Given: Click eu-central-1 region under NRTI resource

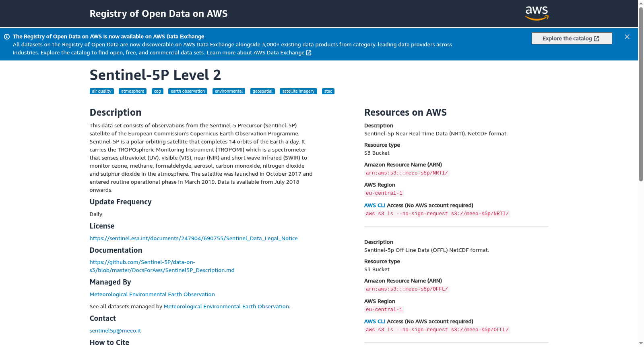Looking at the screenshot, I should (384, 193).
